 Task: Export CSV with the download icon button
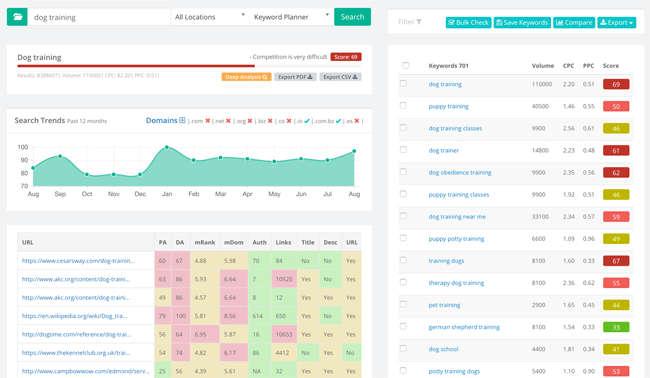(x=340, y=77)
